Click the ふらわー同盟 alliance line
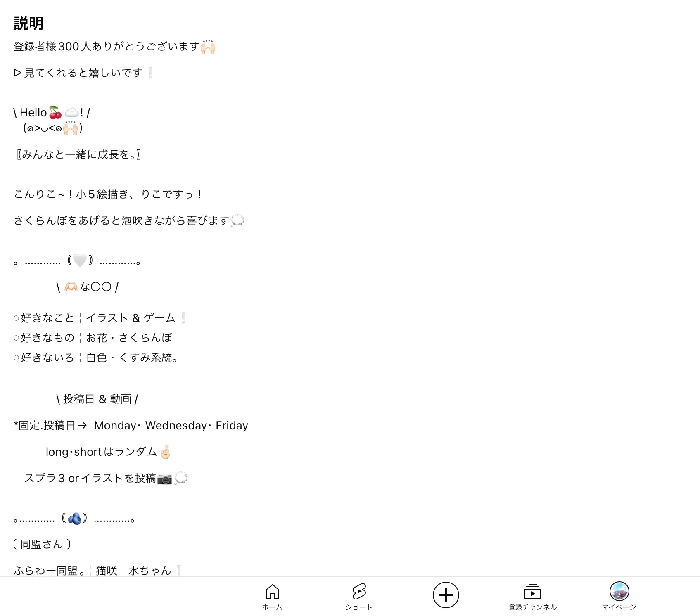The height and width of the screenshot is (616, 700). tap(98, 571)
